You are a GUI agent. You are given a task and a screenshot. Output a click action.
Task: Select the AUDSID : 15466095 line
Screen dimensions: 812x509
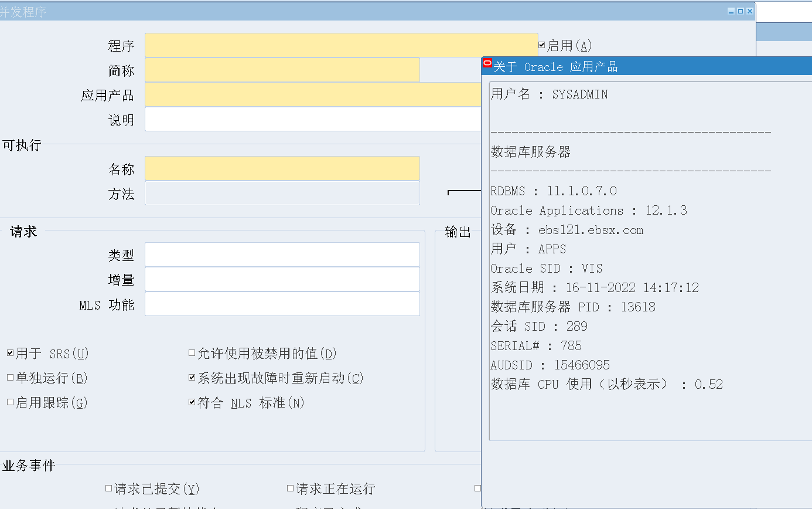pyautogui.click(x=550, y=365)
